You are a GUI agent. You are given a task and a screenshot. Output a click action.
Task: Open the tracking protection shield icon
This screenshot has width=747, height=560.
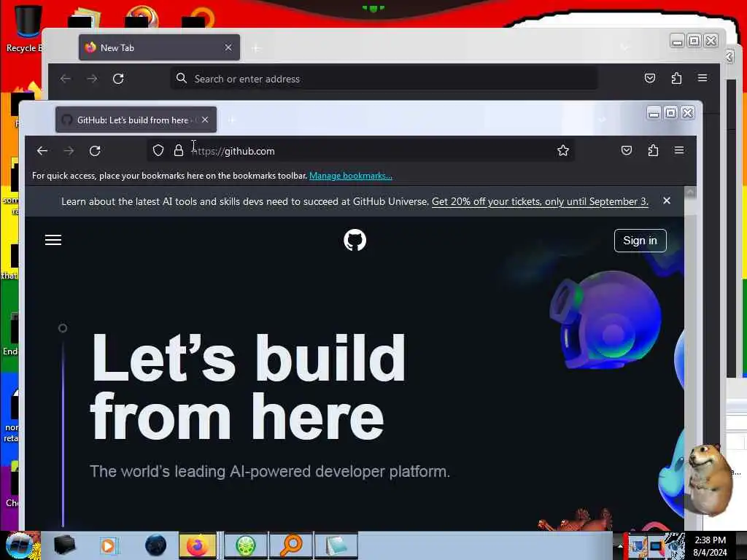coord(158,151)
